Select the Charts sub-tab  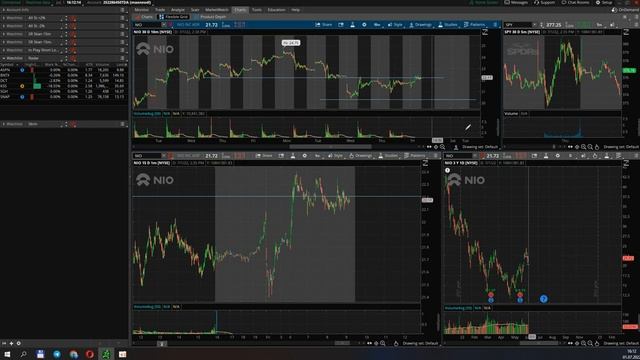(144, 17)
